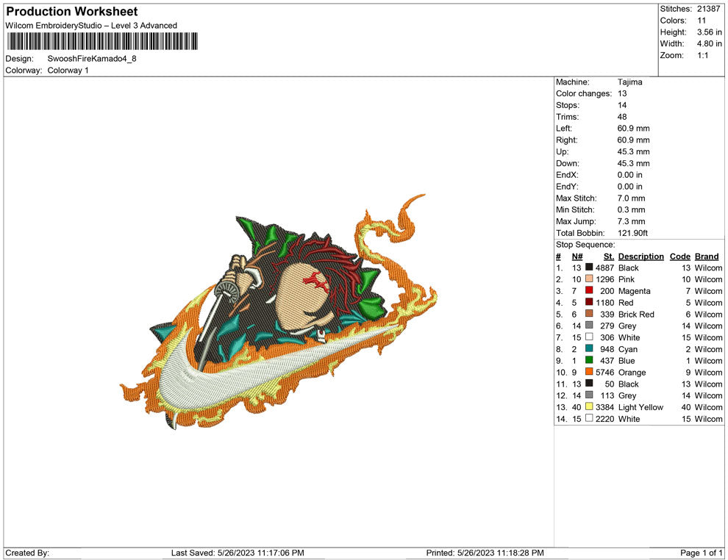Click the Stitches value 21387
Viewport: 728px width, 560px height.
[x=708, y=9]
